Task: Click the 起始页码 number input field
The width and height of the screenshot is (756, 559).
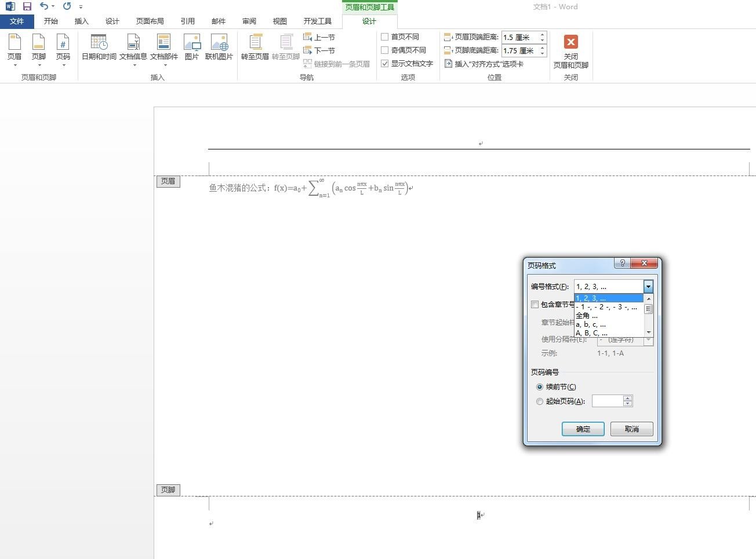Action: pyautogui.click(x=607, y=401)
